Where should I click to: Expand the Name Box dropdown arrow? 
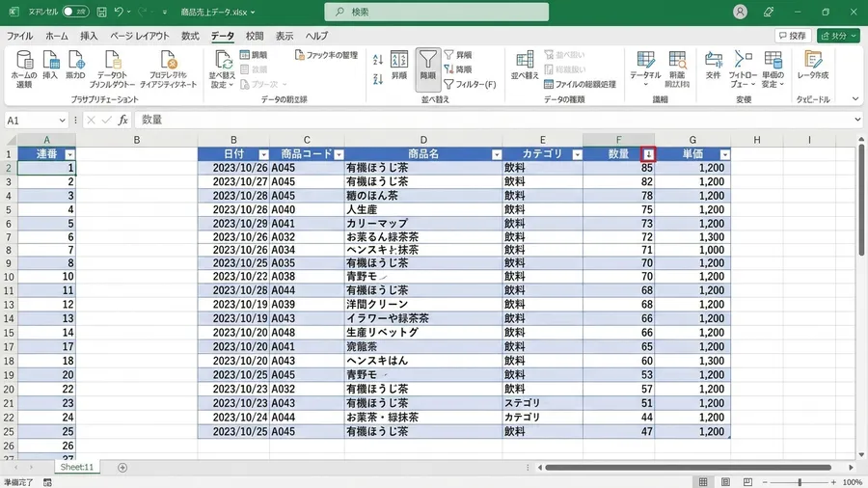(62, 120)
